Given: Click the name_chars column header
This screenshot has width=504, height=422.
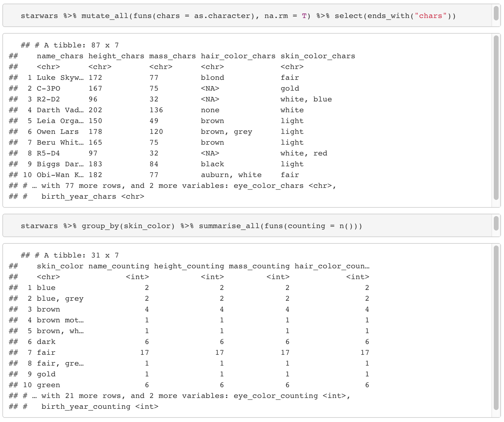Looking at the screenshot, I should (x=60, y=56).
